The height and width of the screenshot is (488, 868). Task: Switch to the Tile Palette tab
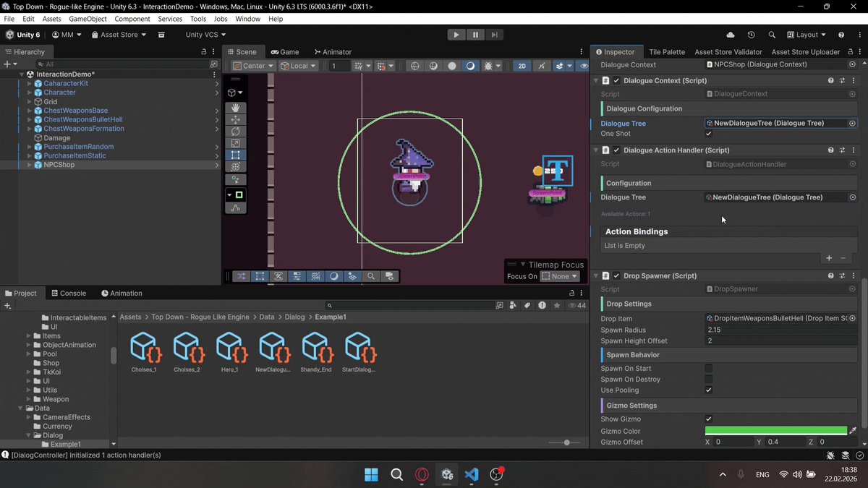[667, 52]
